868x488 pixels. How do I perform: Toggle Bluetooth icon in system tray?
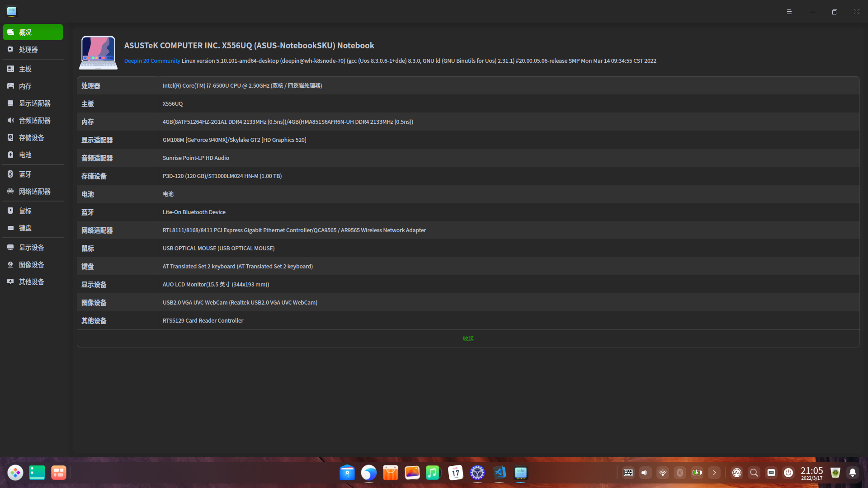click(x=679, y=473)
